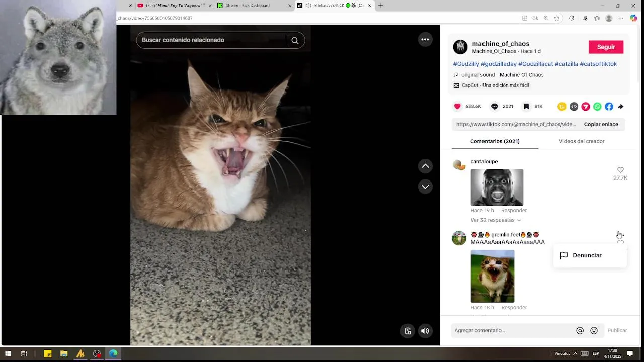Copy the link with Copiar enlace
The image size is (644, 362).
click(x=601, y=124)
